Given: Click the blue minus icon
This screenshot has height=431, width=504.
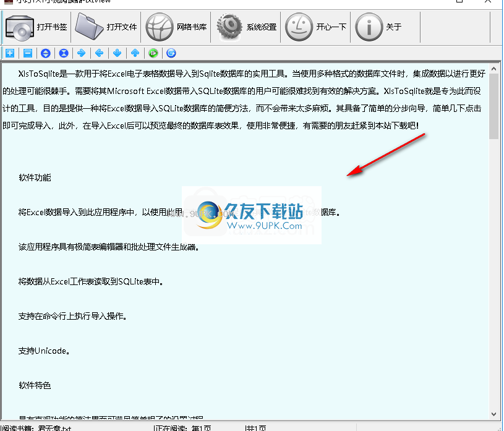Looking at the screenshot, I should tap(28, 53).
